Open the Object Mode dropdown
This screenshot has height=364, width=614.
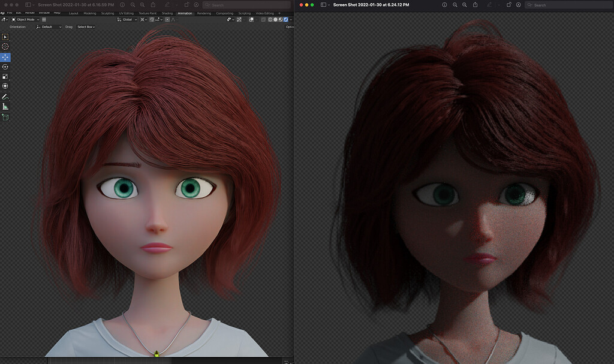coord(24,19)
